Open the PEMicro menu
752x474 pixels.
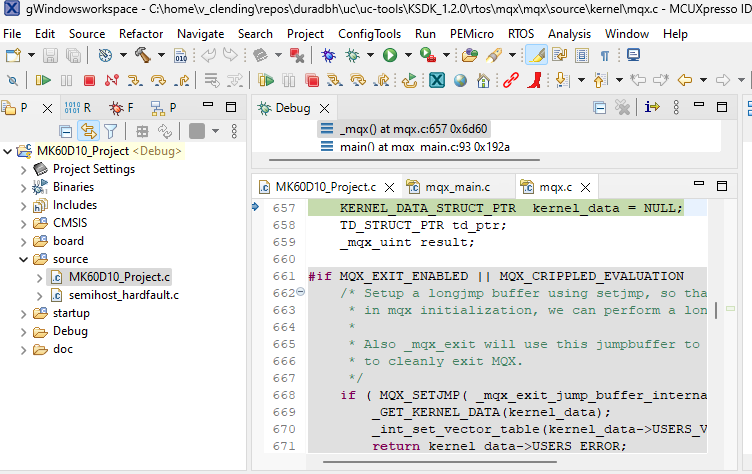tap(471, 34)
